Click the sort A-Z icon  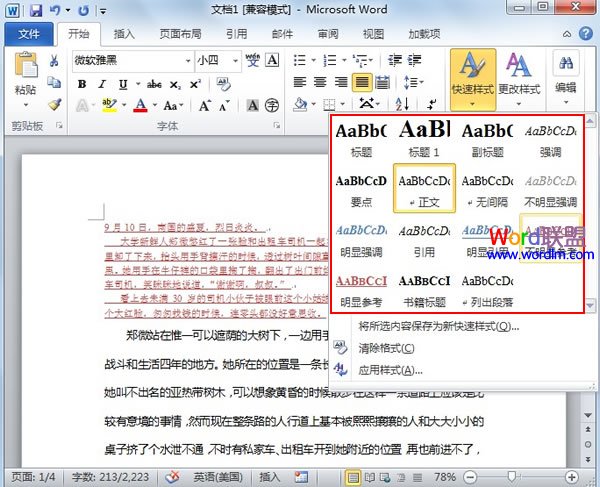click(402, 104)
